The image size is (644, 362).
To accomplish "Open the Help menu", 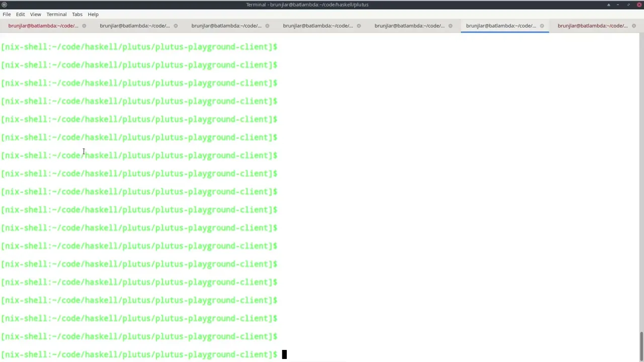I will click(93, 14).
